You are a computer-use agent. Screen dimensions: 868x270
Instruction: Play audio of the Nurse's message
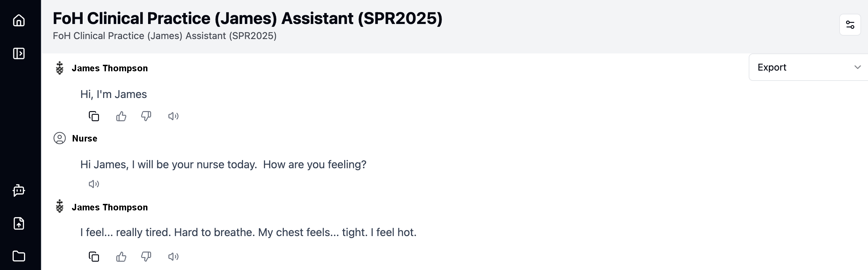pos(94,184)
